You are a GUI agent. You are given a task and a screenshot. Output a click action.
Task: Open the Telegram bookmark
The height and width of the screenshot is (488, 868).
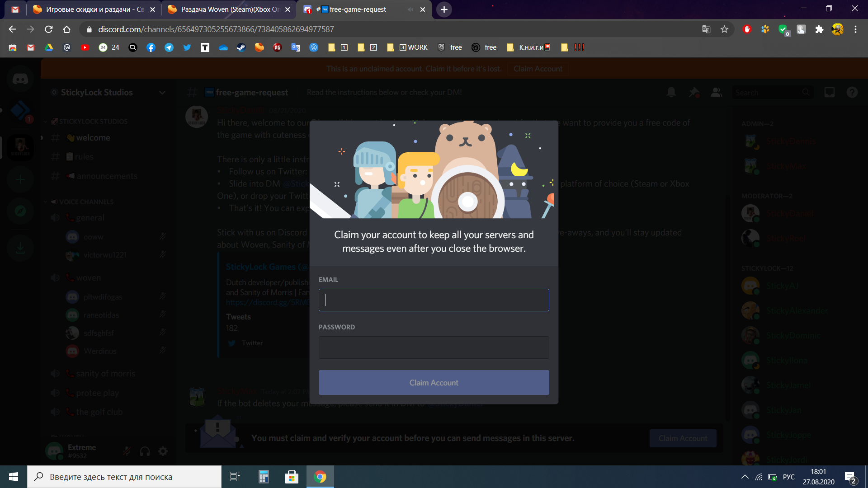(x=169, y=47)
